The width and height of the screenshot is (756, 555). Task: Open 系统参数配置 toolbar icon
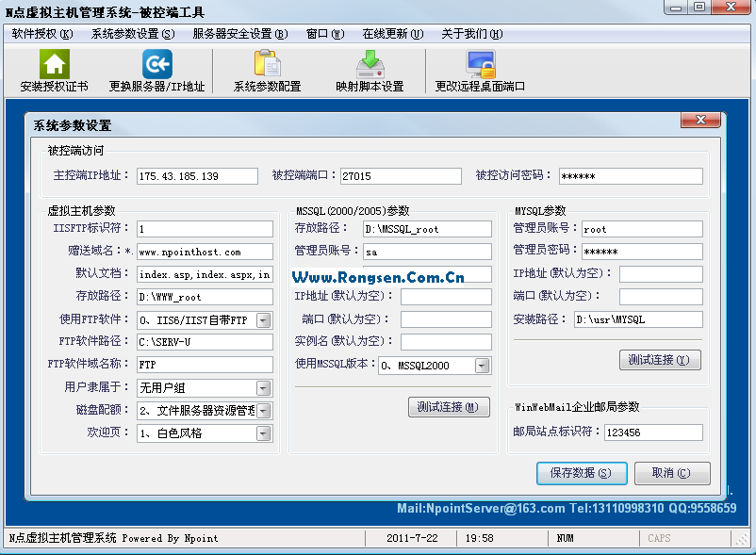pos(268,64)
